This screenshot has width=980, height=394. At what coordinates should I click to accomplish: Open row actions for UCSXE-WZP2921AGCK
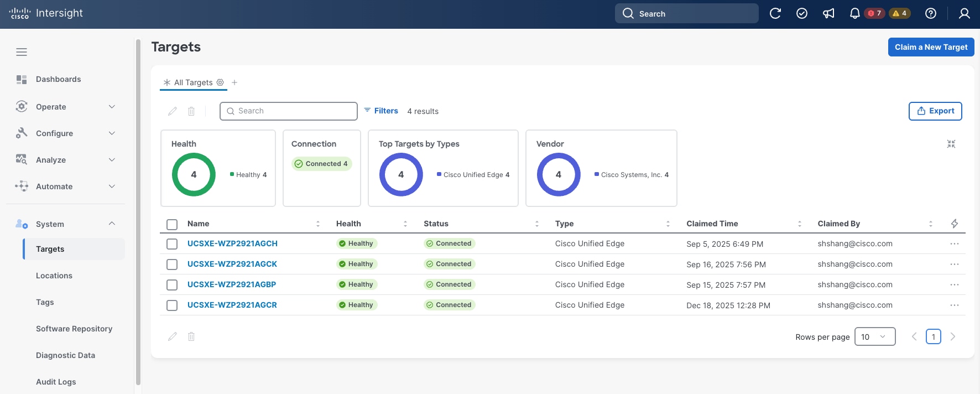click(x=955, y=264)
